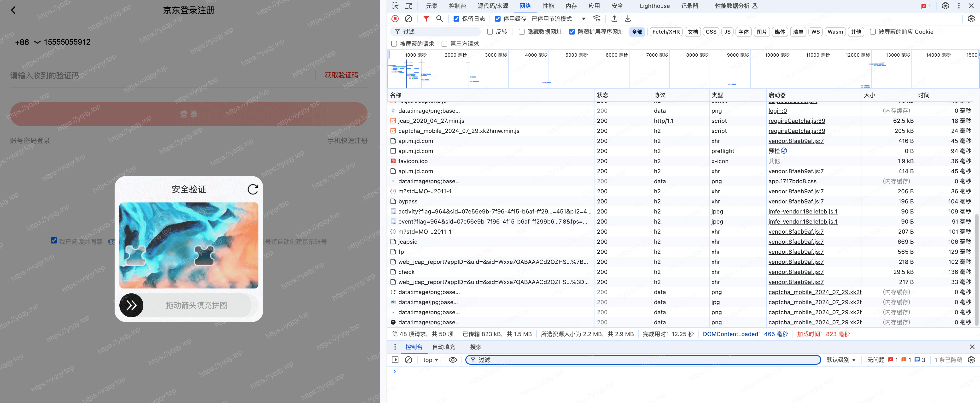Open the +86 country code dropdown
980x403 pixels.
point(28,42)
